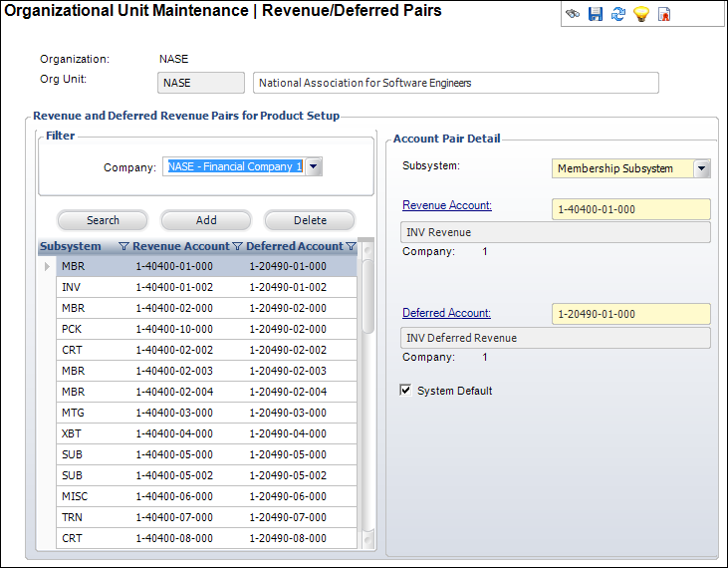Click the Delete button

click(x=310, y=220)
